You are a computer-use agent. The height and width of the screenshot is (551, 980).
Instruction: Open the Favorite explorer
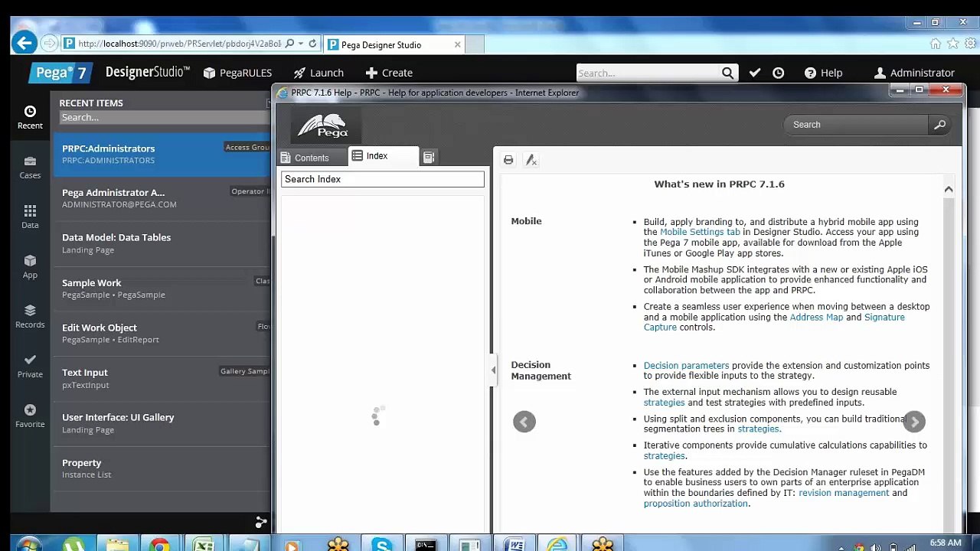click(30, 416)
